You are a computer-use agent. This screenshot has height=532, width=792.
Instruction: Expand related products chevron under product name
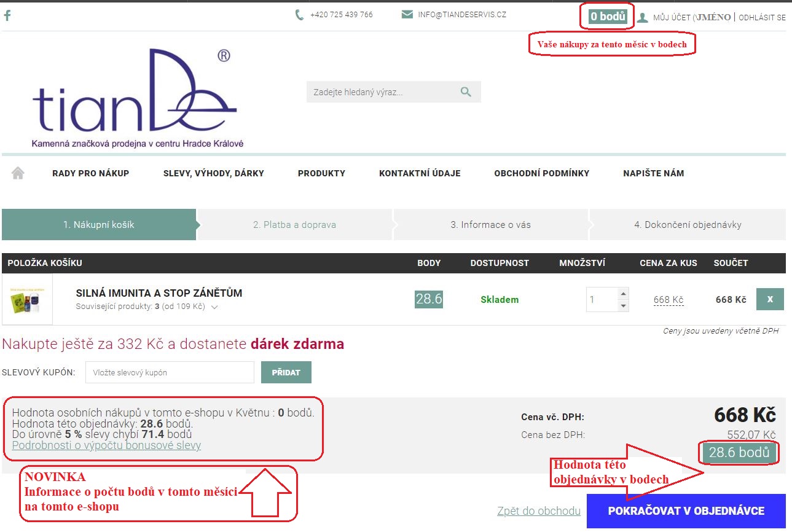tap(214, 307)
